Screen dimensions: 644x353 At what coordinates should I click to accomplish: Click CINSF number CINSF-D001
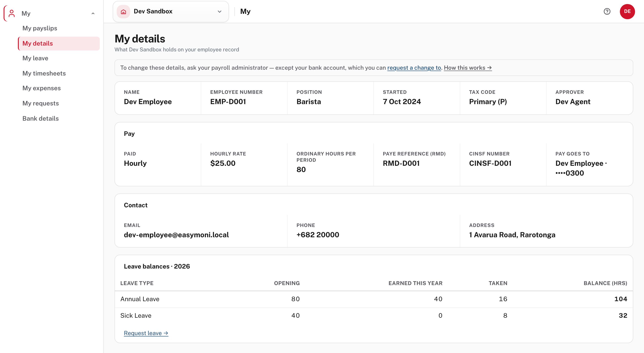pos(490,163)
